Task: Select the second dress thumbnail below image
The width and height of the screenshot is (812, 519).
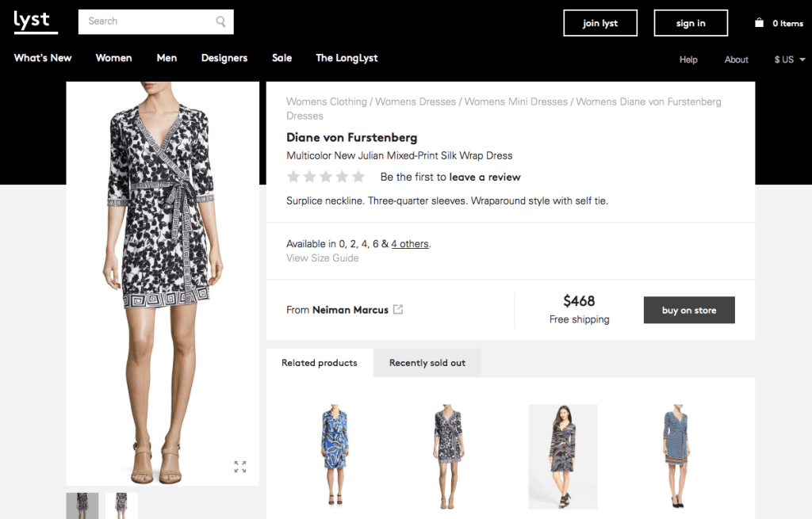Action: click(121, 506)
